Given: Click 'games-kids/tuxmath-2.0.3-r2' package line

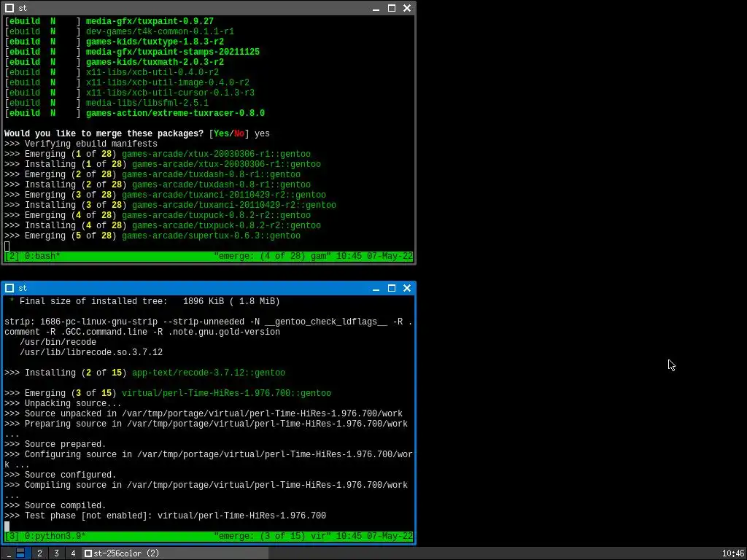Looking at the screenshot, I should tap(155, 63).
